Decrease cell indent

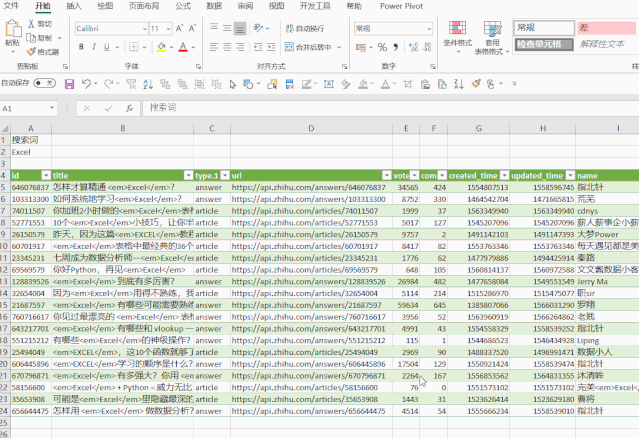[258, 47]
